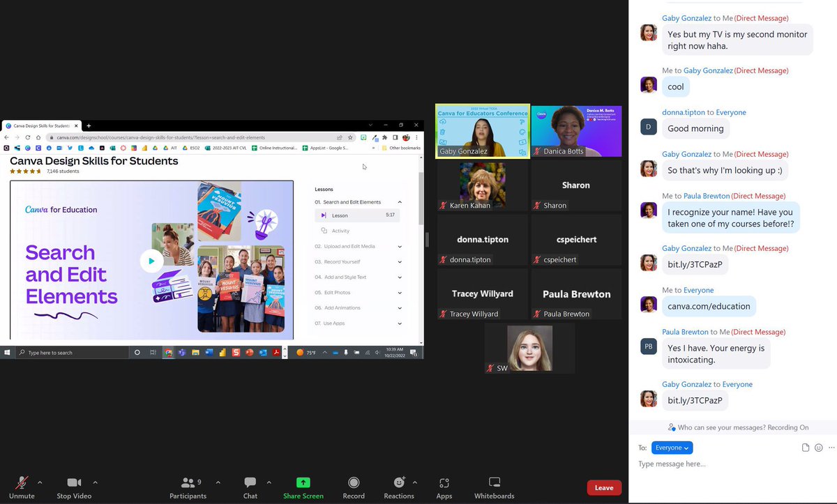
Task: Click the green Share Screen button
Action: [303, 487]
